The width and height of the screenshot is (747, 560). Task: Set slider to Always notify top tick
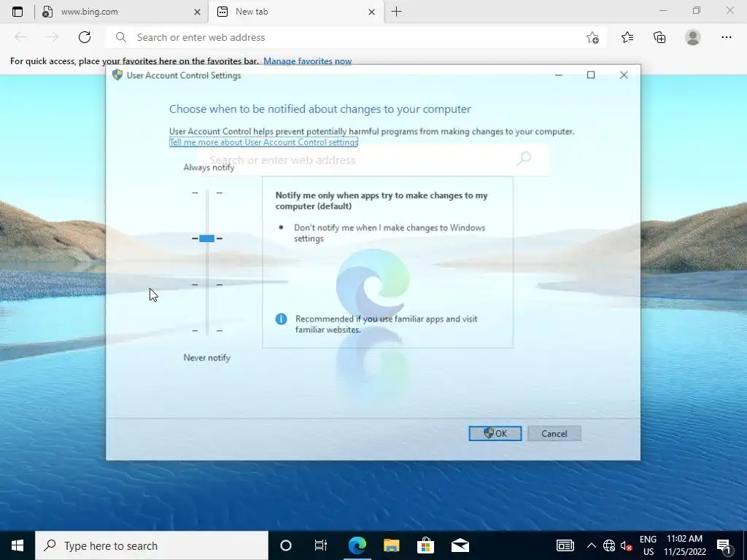(206, 192)
